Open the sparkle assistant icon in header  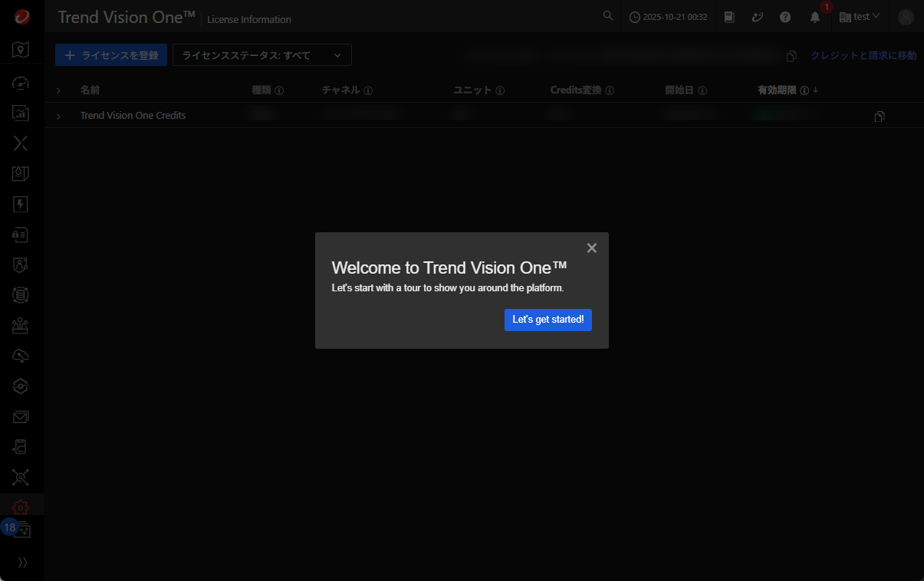pos(758,17)
